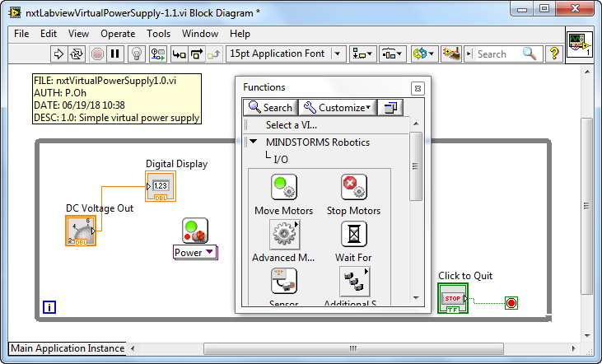Click the VI icon in top-right corner
The height and width of the screenshot is (364, 602).
point(580,44)
